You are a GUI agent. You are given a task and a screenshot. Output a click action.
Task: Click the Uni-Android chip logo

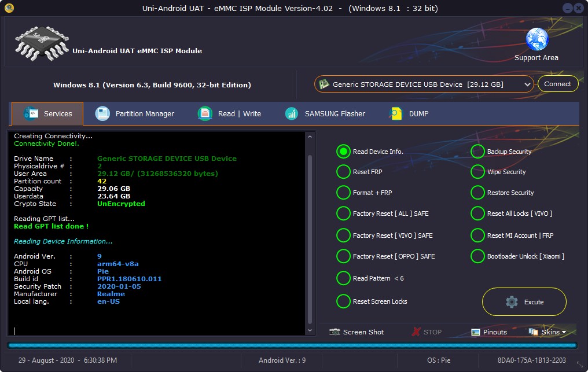41,43
